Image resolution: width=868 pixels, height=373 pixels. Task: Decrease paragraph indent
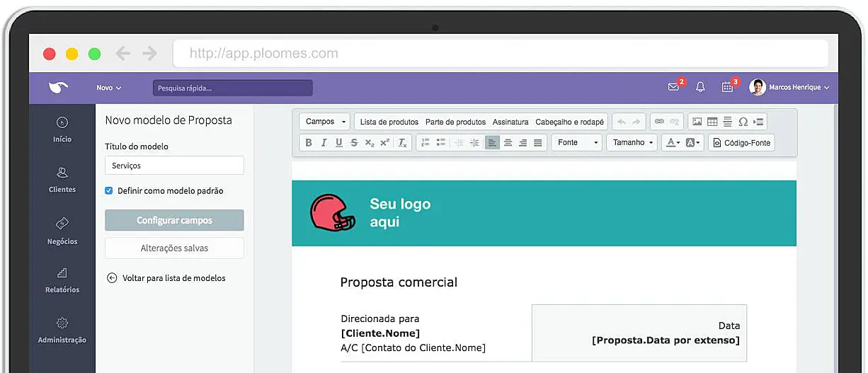click(x=459, y=143)
